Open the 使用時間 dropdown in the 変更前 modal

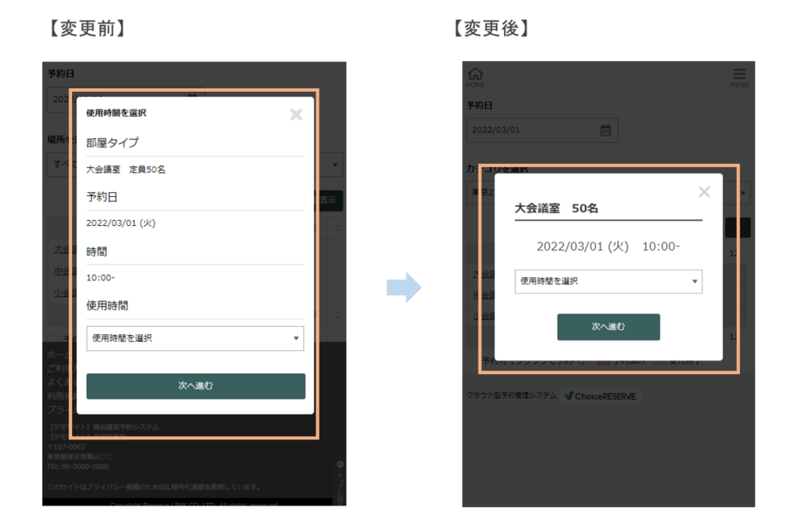coord(195,338)
